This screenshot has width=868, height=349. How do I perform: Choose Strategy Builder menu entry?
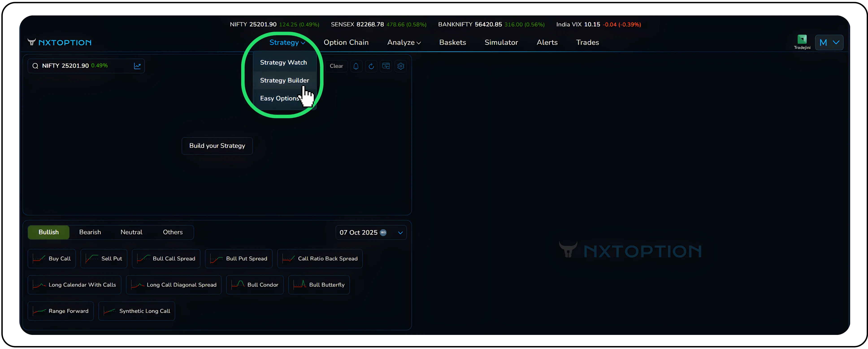(284, 80)
